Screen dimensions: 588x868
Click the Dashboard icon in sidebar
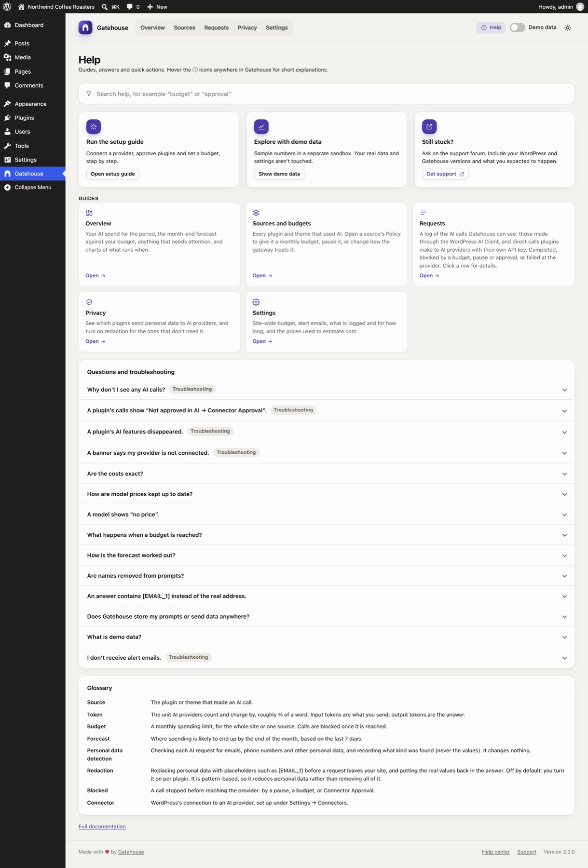[8, 25]
